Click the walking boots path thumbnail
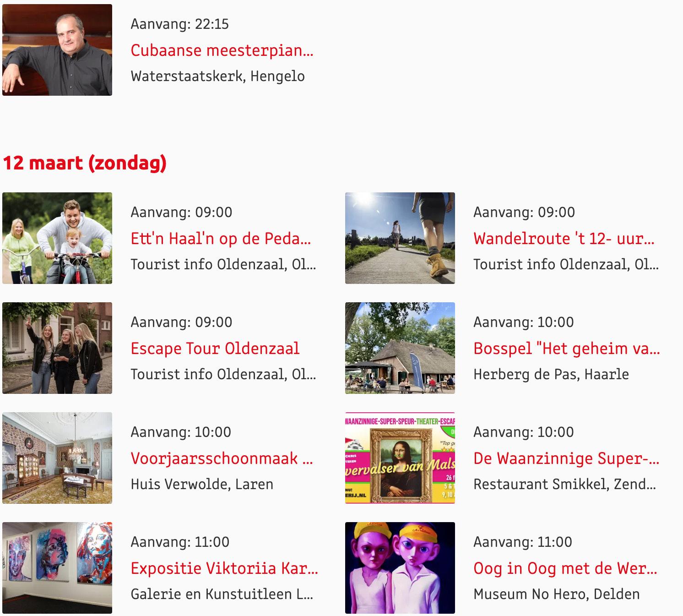The width and height of the screenshot is (683, 616). click(x=400, y=238)
